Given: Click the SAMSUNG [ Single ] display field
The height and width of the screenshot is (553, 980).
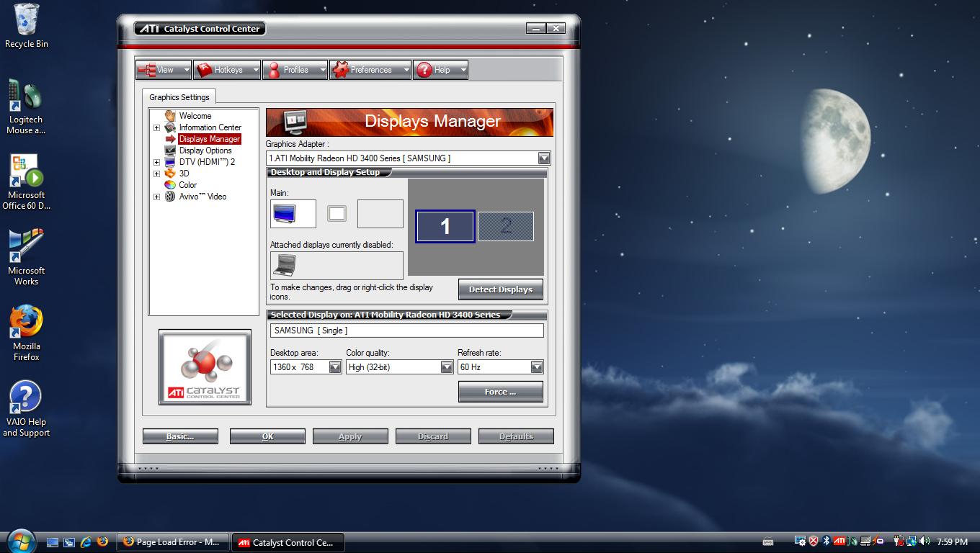Looking at the screenshot, I should 407,331.
